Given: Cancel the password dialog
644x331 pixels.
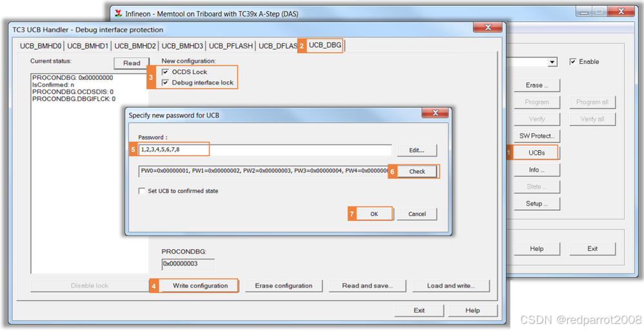Looking at the screenshot, I should click(417, 214).
